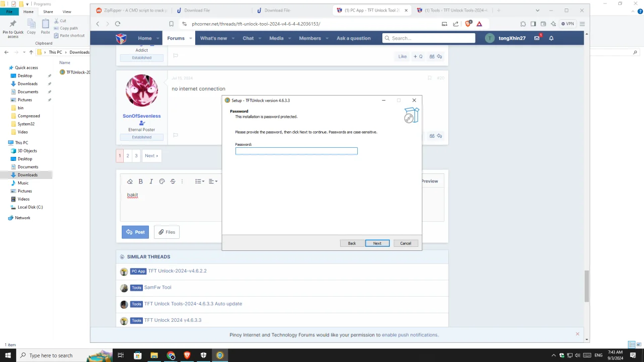Open the list formatting dropdown in editor
This screenshot has width=644, height=362.
[200, 182]
